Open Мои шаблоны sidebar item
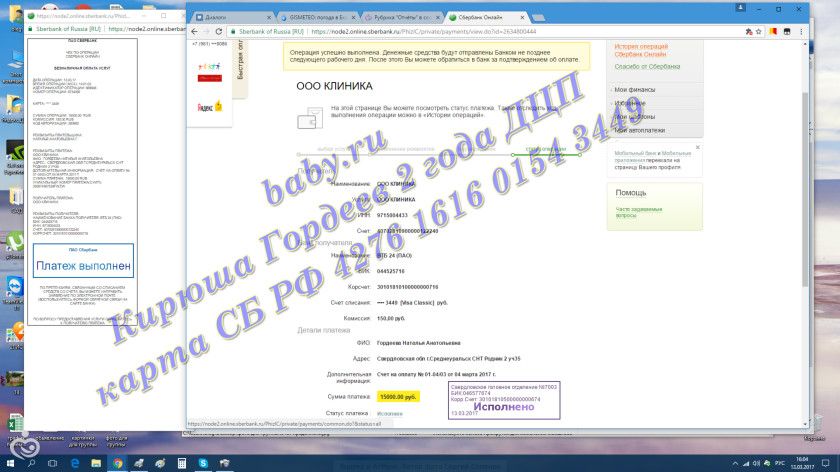Viewport: 840px width, 472px height. pyautogui.click(x=634, y=116)
